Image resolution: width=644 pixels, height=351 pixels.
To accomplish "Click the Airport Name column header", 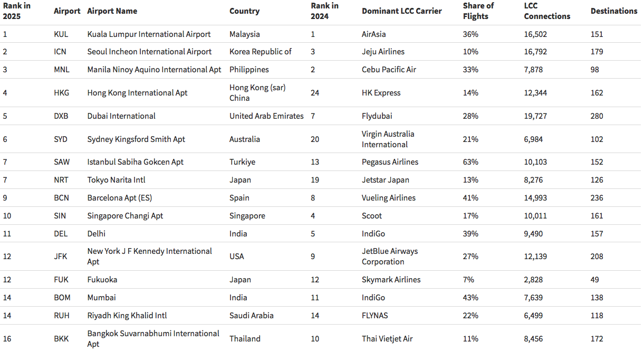I will point(112,11).
